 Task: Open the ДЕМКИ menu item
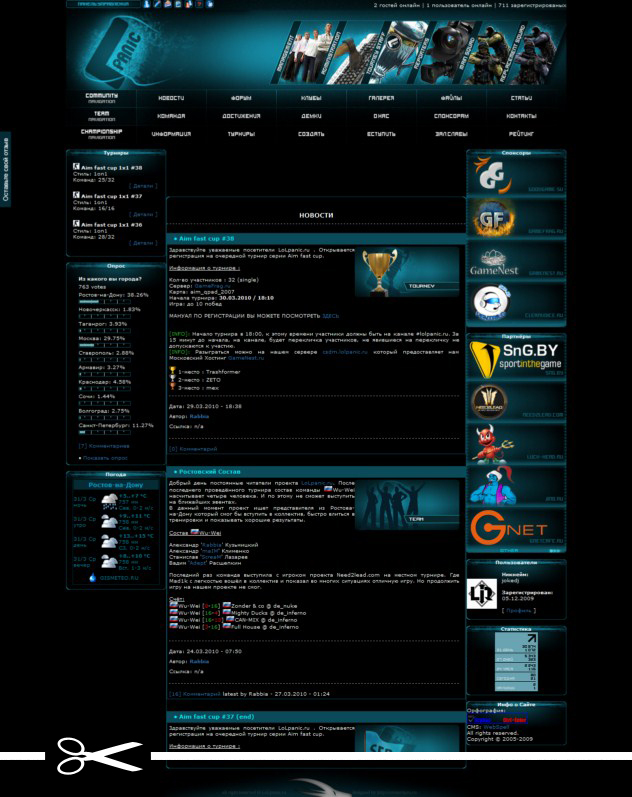coord(311,116)
